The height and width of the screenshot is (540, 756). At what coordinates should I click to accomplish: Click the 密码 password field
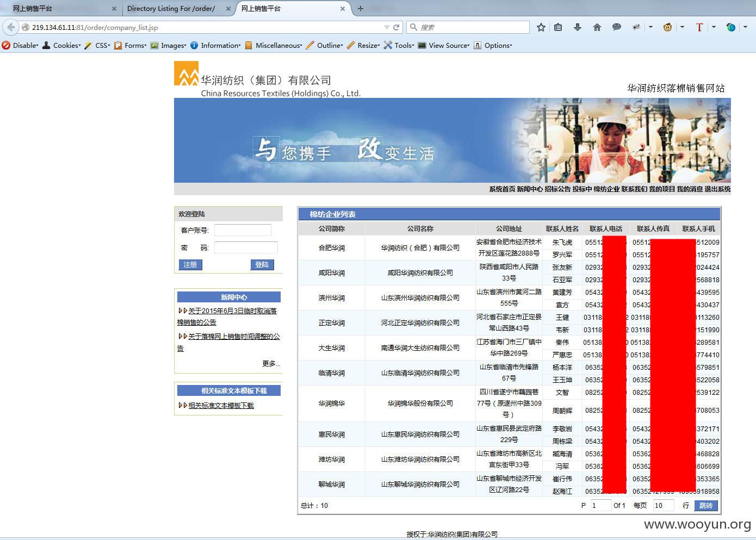[246, 247]
